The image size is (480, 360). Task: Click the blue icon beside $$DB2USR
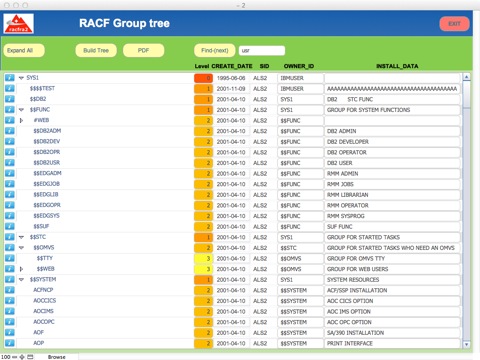10,163
